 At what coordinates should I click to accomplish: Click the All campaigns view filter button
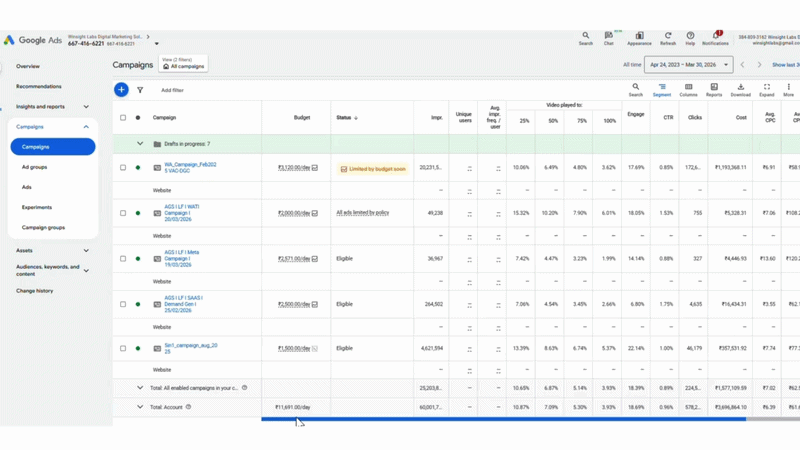click(x=183, y=66)
